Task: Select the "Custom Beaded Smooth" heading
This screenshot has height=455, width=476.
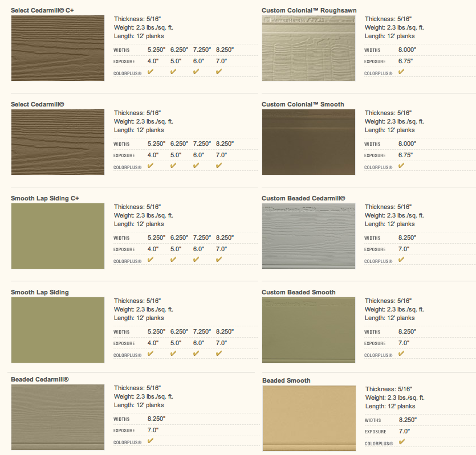Action: pyautogui.click(x=299, y=292)
